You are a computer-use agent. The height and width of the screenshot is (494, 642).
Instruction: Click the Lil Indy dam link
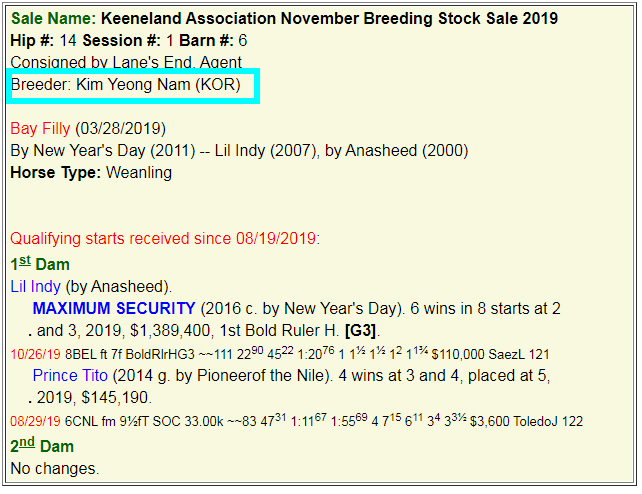tap(35, 286)
